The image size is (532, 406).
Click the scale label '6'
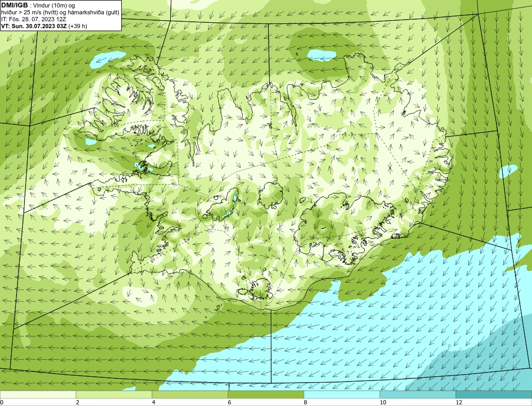click(230, 402)
